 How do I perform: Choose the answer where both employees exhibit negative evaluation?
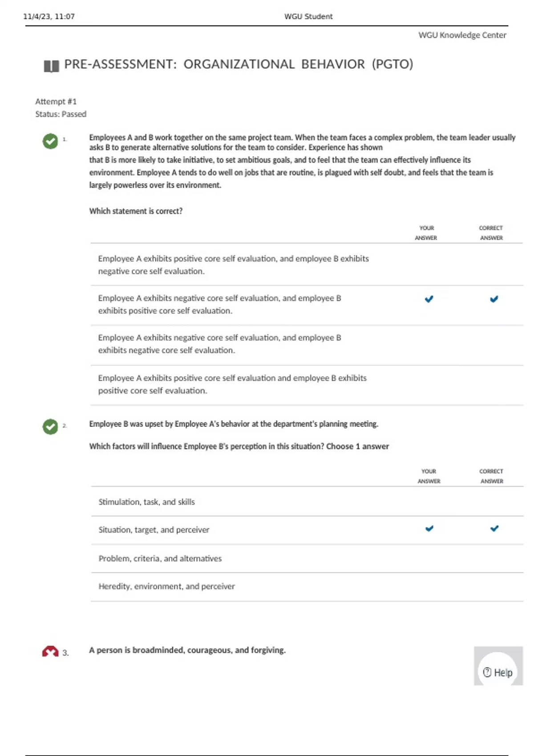coord(219,344)
